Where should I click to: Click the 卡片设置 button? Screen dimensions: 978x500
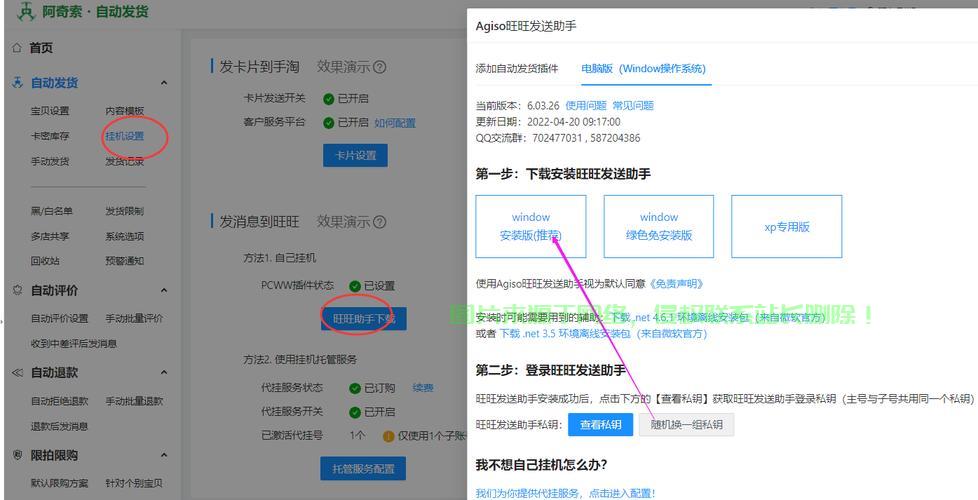pos(356,155)
